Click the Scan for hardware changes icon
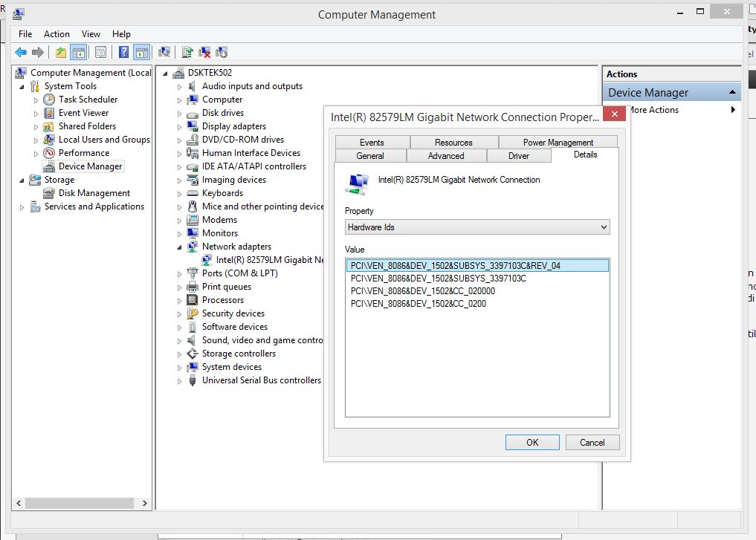The height and width of the screenshot is (540, 756). (x=164, y=52)
